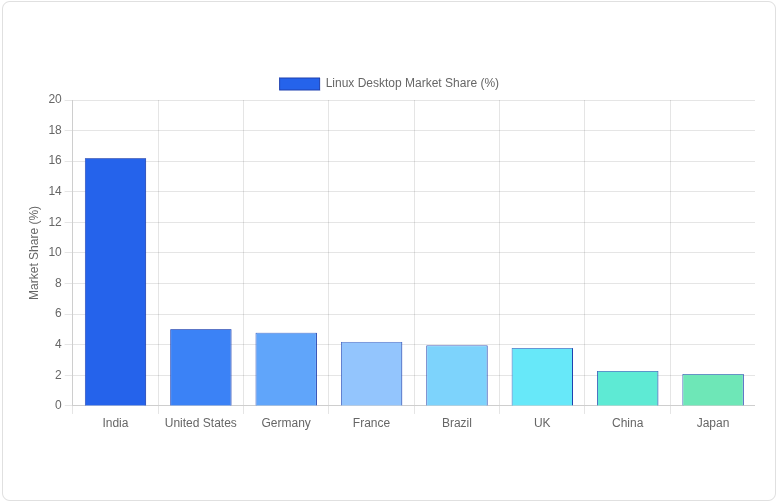Screen dimensions: 779x504
Task: Select the Japan bar
Action: 713,390
